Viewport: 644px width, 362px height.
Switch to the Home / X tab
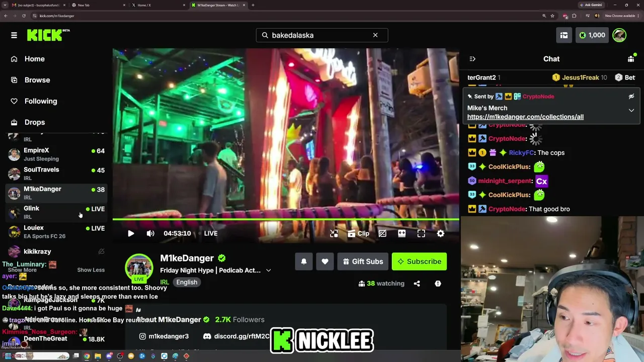point(157,5)
